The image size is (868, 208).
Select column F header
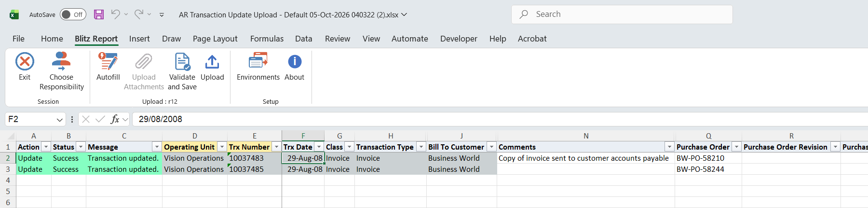tap(303, 136)
